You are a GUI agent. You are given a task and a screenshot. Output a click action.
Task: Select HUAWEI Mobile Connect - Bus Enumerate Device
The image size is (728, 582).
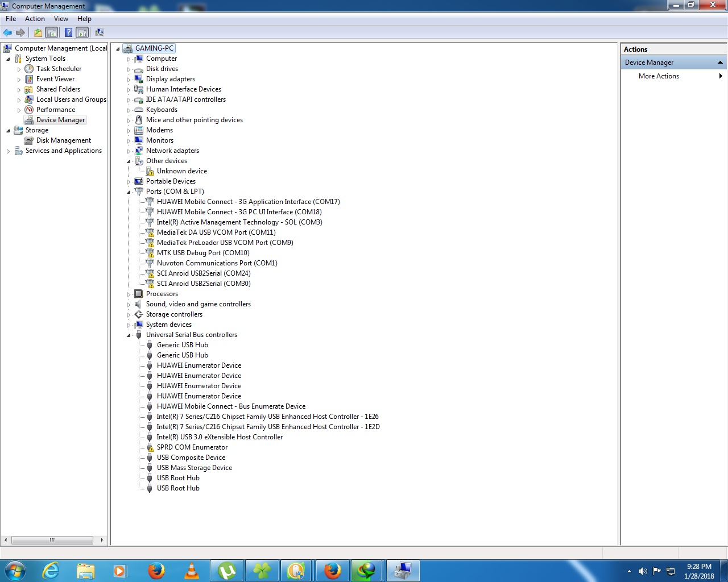(231, 406)
